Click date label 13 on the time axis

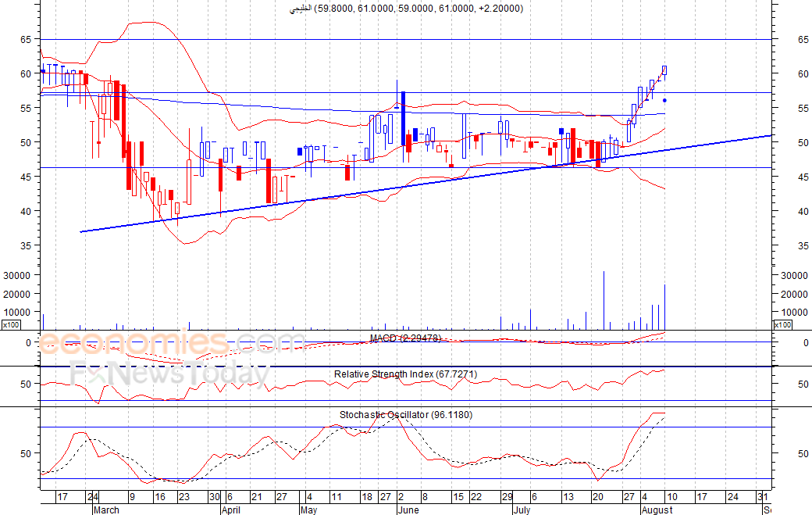(x=568, y=497)
